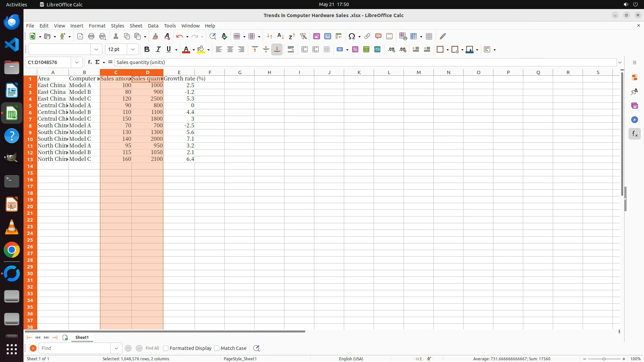The image size is (644, 362).
Task: Enable the Match Case checkbox
Action: click(217, 348)
